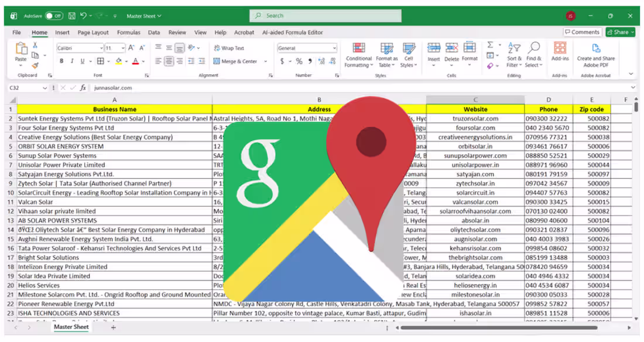Toggle Underline formatting
This screenshot has width=644, height=342.
(83, 61)
